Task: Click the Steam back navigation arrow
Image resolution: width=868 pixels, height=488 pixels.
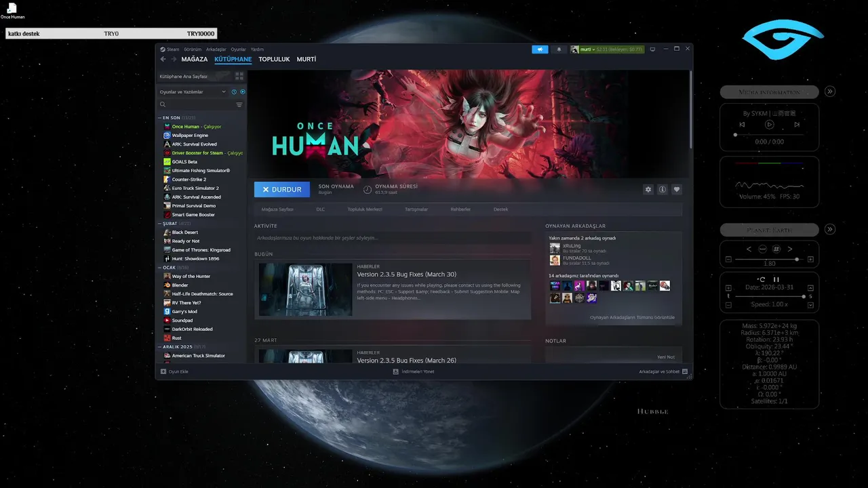Action: pyautogui.click(x=163, y=60)
